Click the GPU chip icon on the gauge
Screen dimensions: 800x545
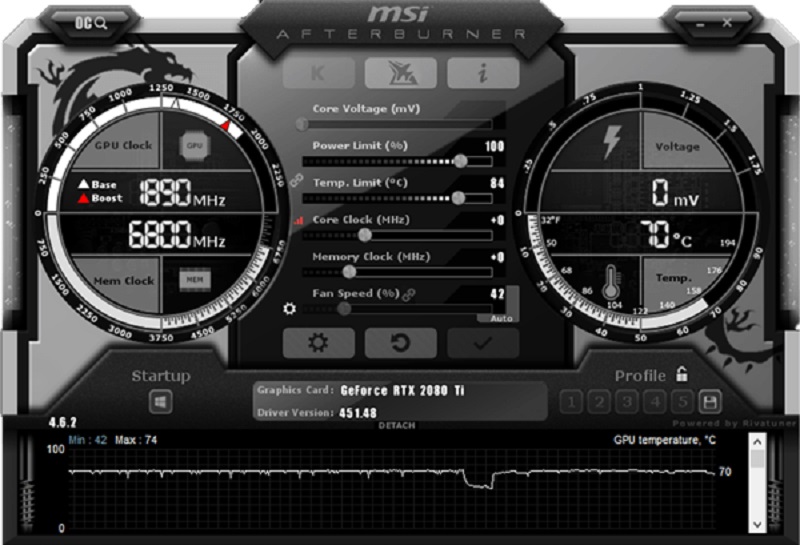[x=195, y=145]
